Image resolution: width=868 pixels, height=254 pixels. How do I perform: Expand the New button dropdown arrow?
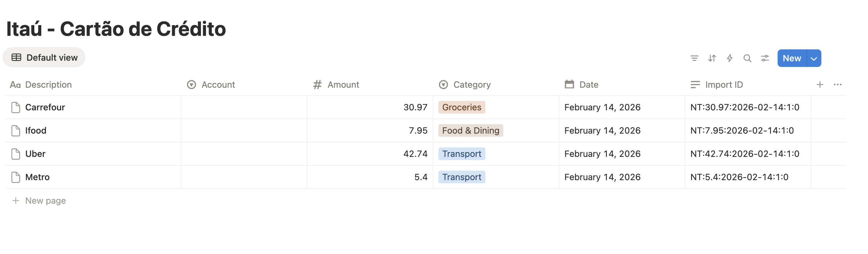814,58
